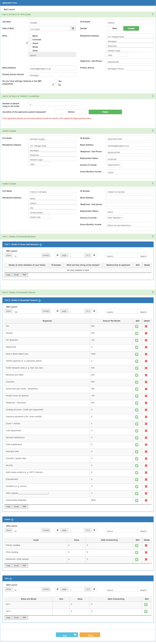Click the Surname input field
This screenshot has width=156, height=644.
click(x=52, y=22)
